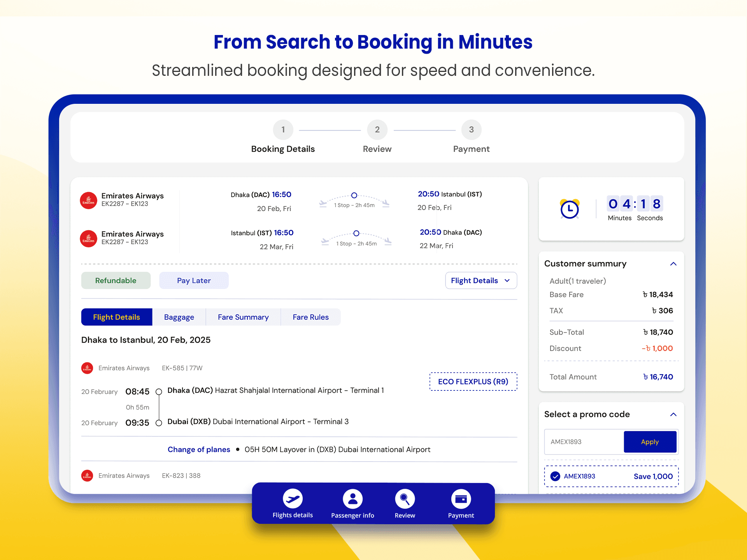The height and width of the screenshot is (560, 747).
Task: Go to step 2 Review
Action: 377,136
